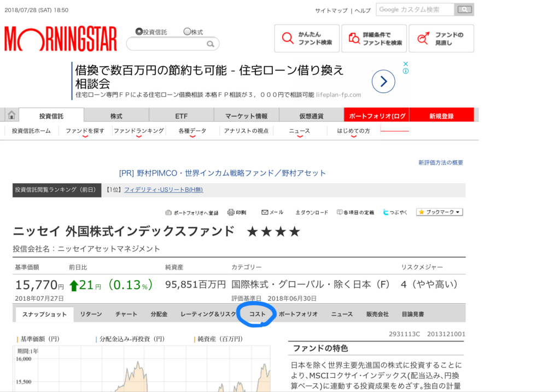The image size is (560, 392).
Task: Select the リターン tab
Action: 91,314
